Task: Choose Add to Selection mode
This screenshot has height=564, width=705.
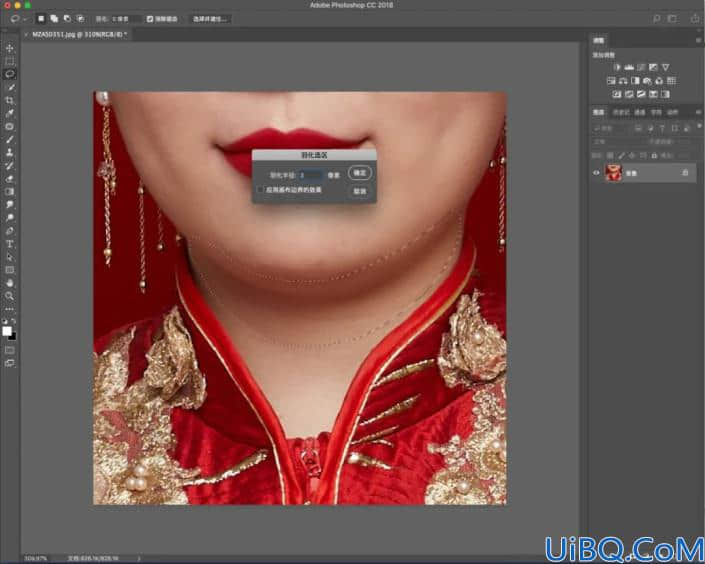Action: 54,19
